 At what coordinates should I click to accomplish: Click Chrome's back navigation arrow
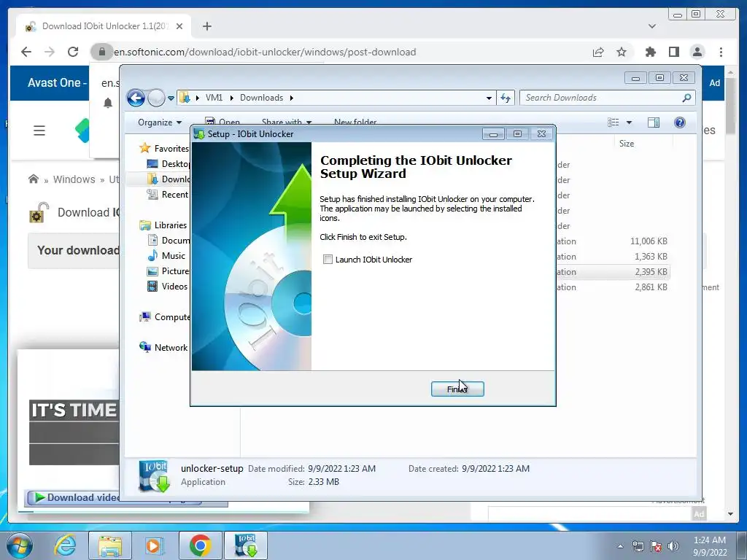click(x=26, y=52)
